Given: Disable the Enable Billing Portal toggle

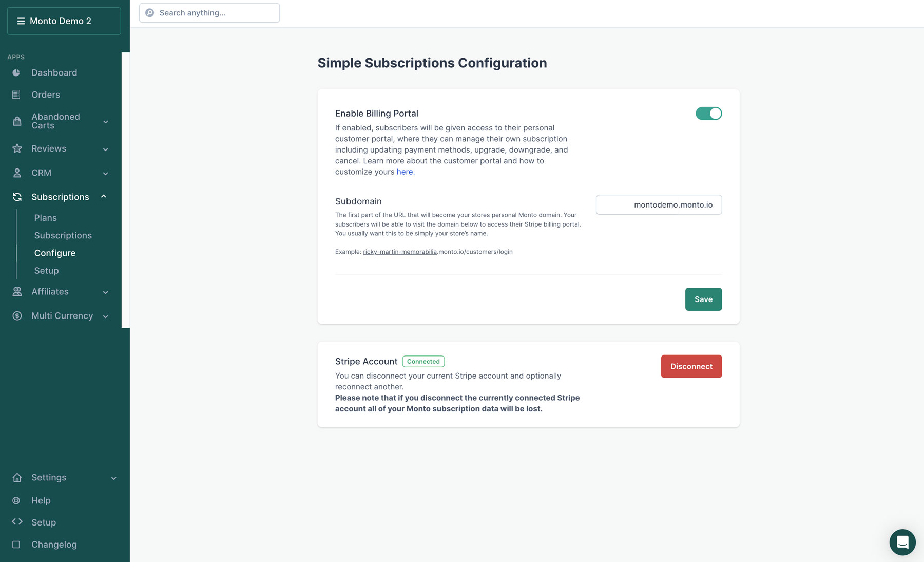Looking at the screenshot, I should 708,114.
